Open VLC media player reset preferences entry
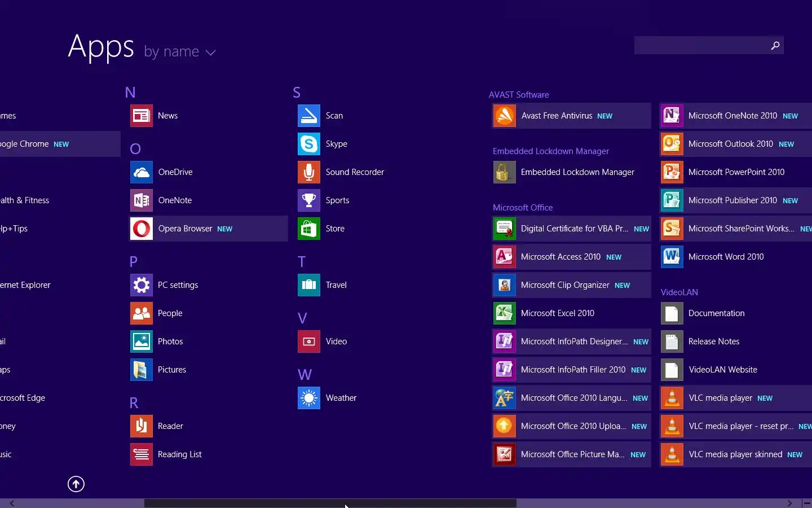 click(x=736, y=426)
